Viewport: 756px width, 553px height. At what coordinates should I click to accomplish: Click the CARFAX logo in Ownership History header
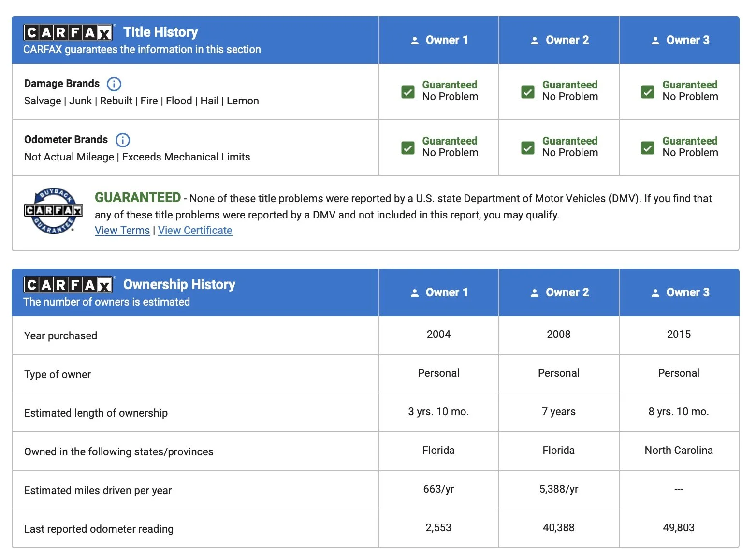pos(69,285)
